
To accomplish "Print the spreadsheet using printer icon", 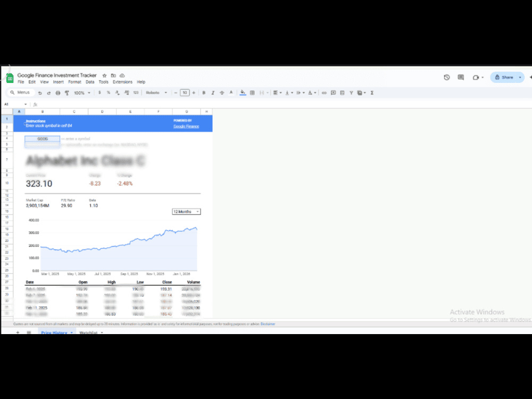I will pyautogui.click(x=57, y=93).
